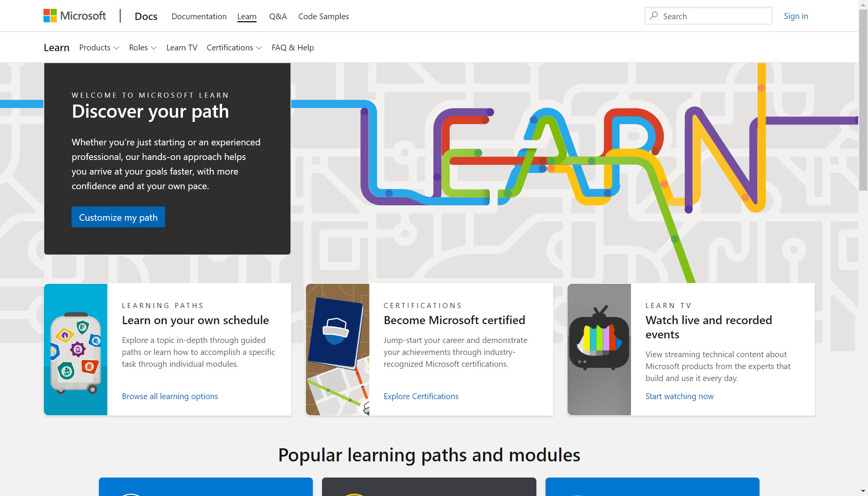868x496 pixels.
Task: Click the Q&A section icon
Action: pos(277,16)
